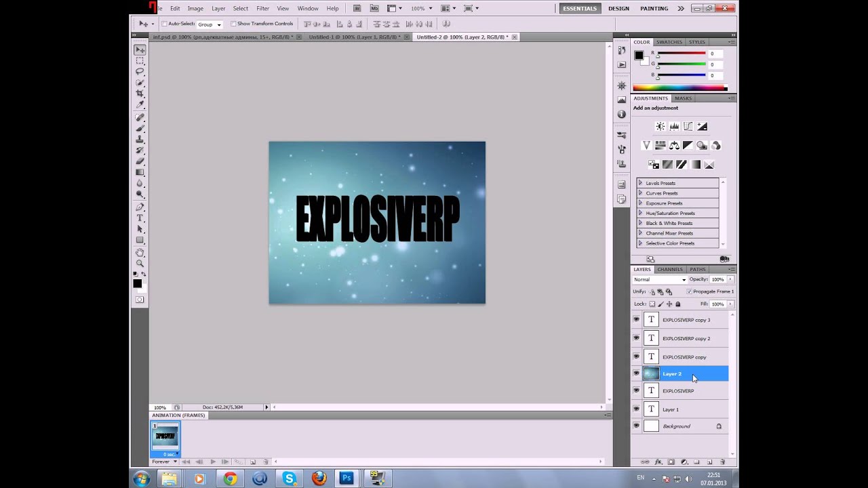Add a Curves adjustment
This screenshot has height=488, width=868.
click(688, 127)
